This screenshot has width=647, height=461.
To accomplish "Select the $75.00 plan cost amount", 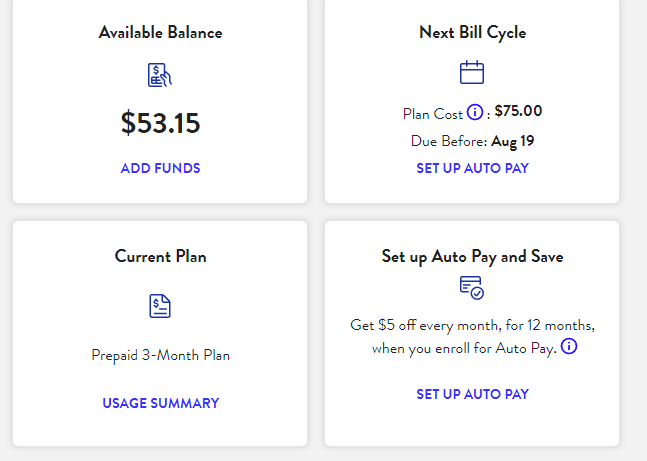I will [x=518, y=111].
